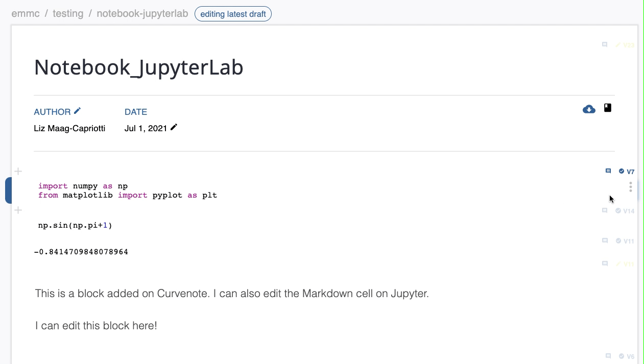This screenshot has height=364, width=644.
Task: Click the "editing latest draft" badge
Action: click(233, 14)
